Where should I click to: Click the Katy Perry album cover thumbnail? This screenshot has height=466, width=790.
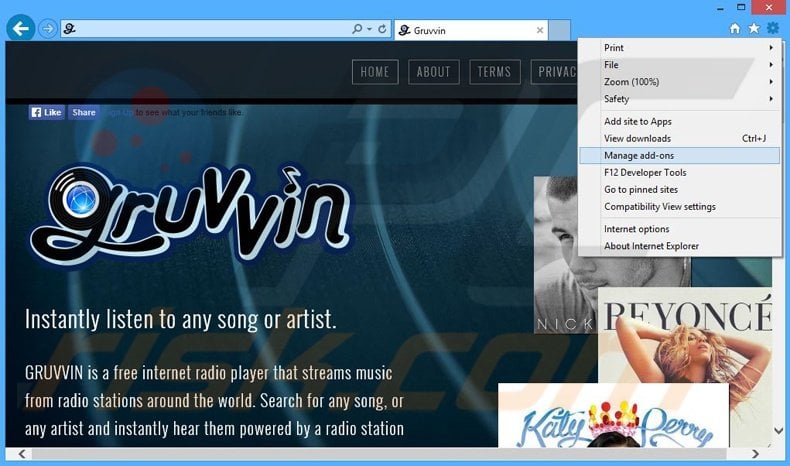click(613, 415)
